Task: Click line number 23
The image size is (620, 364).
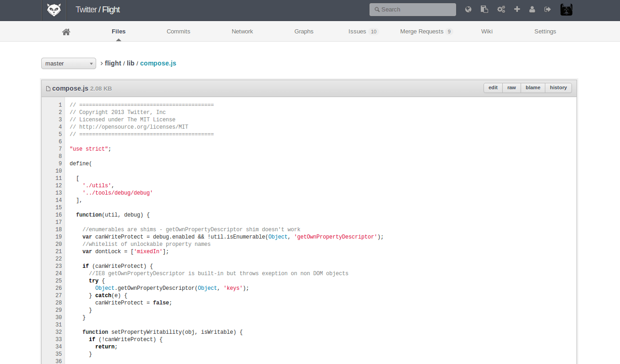Action: (x=59, y=266)
